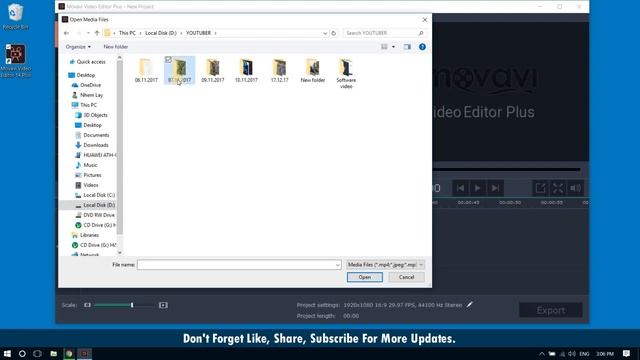Click Movavi project settings pencil icon

470,304
